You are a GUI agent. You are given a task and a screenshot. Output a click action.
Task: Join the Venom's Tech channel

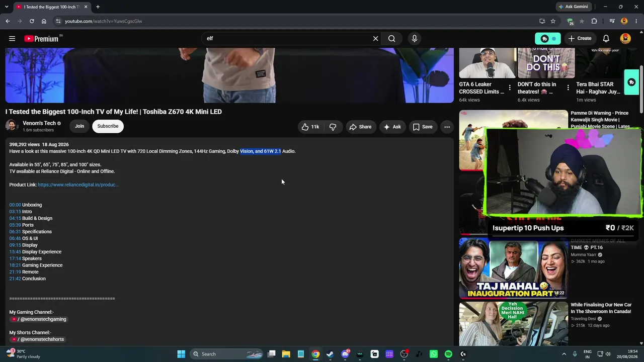tap(79, 126)
